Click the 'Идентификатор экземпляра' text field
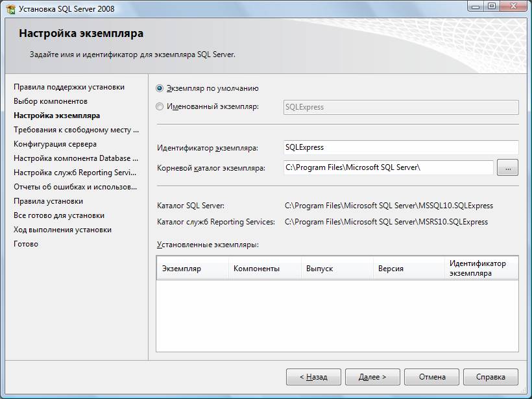 (x=401, y=147)
